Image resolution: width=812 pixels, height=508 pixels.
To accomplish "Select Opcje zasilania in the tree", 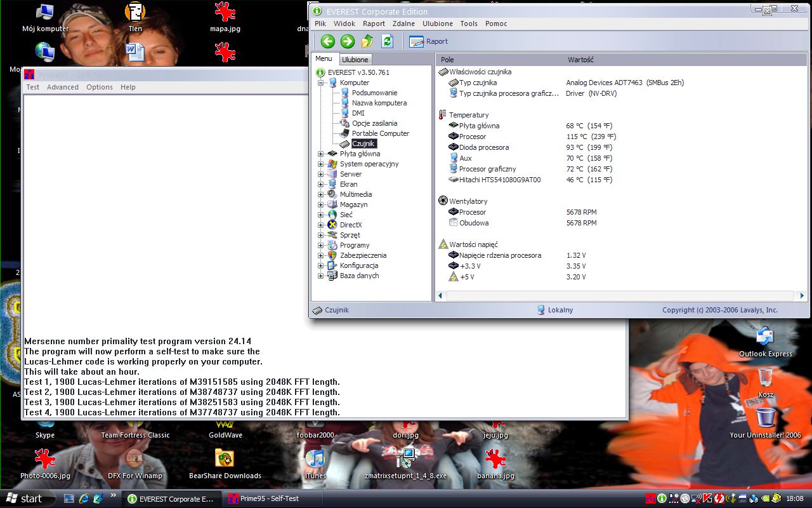I will point(374,123).
